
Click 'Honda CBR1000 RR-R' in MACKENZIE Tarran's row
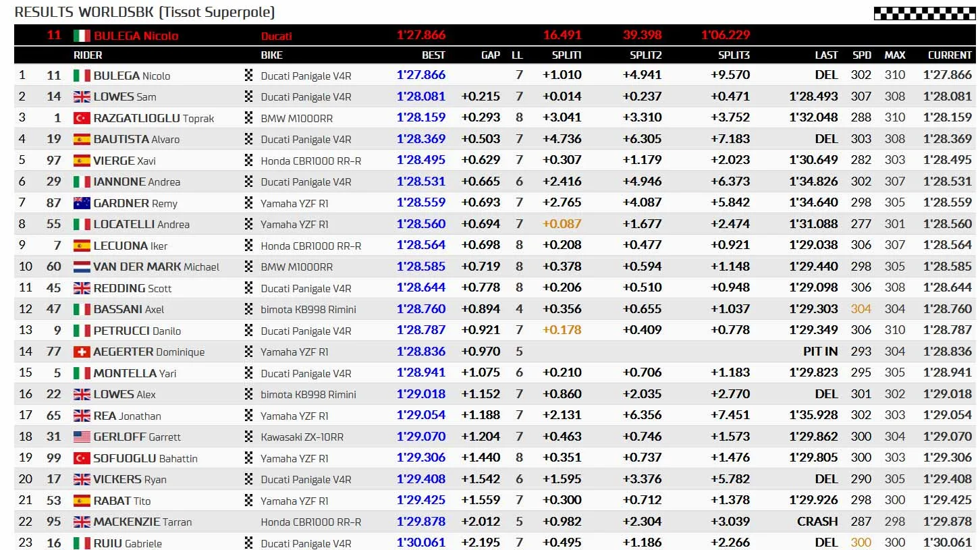coord(311,522)
